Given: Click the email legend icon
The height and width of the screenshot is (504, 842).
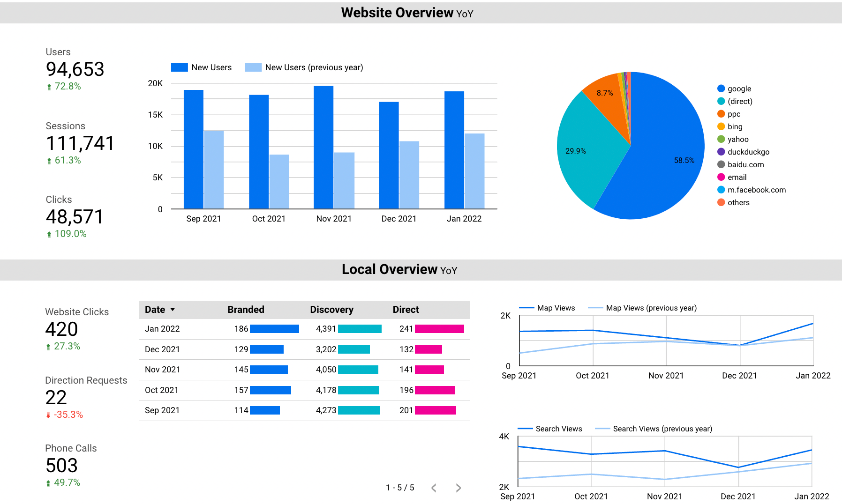Looking at the screenshot, I should click(720, 177).
